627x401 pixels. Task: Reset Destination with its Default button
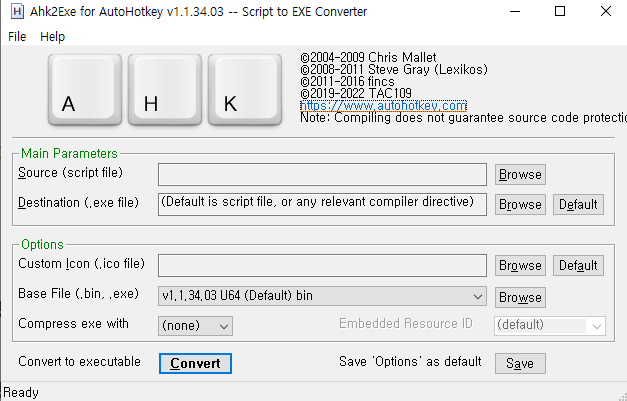click(578, 205)
